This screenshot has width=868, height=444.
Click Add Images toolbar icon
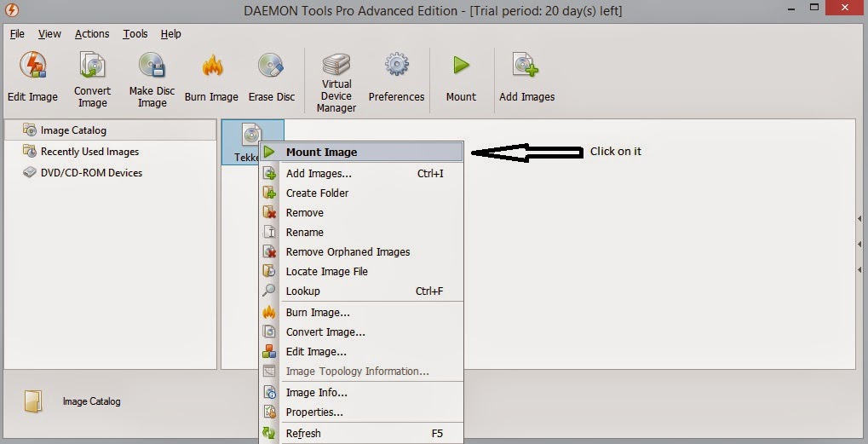(x=526, y=65)
